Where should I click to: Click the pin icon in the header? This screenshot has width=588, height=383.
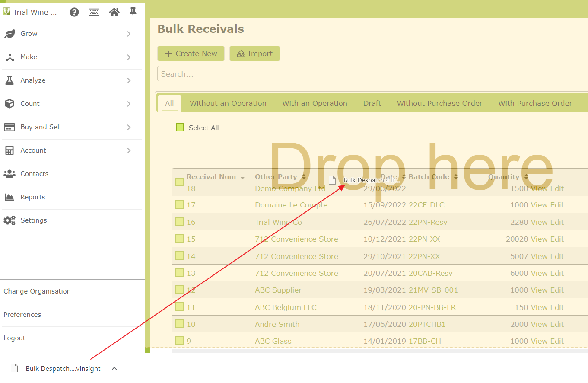(x=133, y=12)
